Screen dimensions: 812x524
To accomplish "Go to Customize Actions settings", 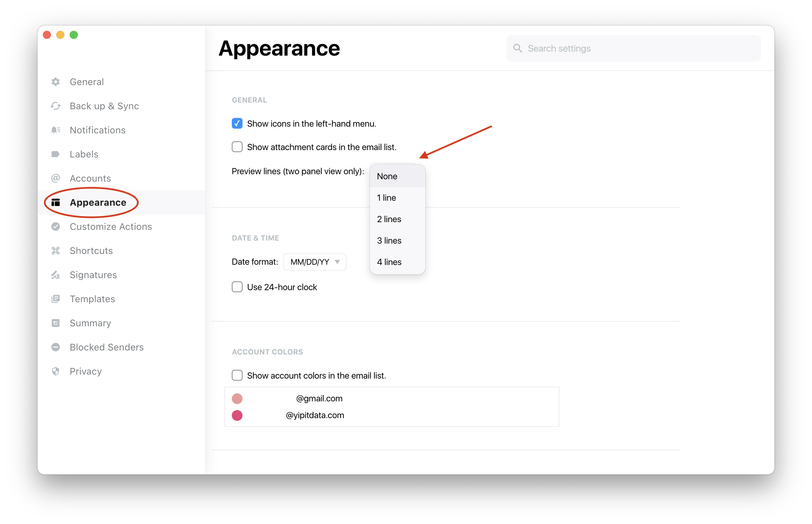I will point(111,226).
